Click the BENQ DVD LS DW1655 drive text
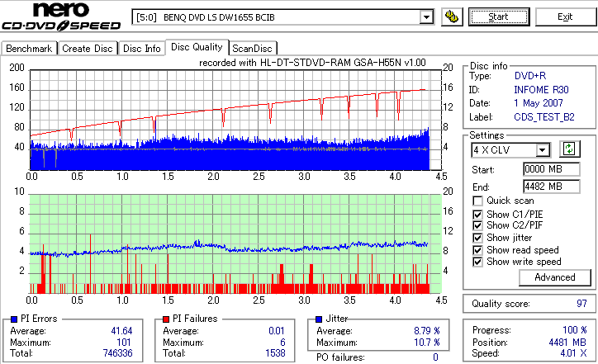The width and height of the screenshot is (598, 364). pyautogui.click(x=219, y=17)
